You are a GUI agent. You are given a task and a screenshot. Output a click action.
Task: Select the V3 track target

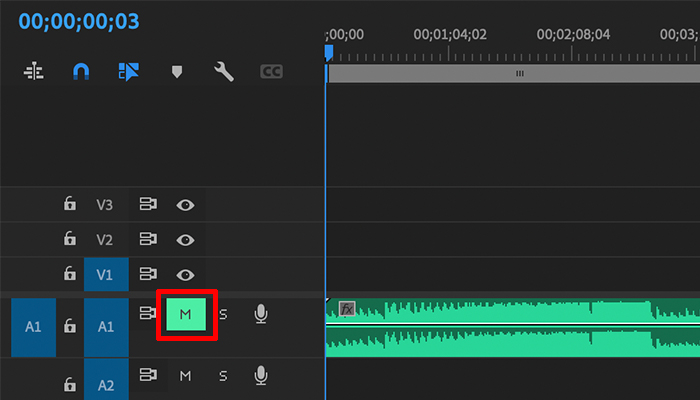tap(104, 204)
